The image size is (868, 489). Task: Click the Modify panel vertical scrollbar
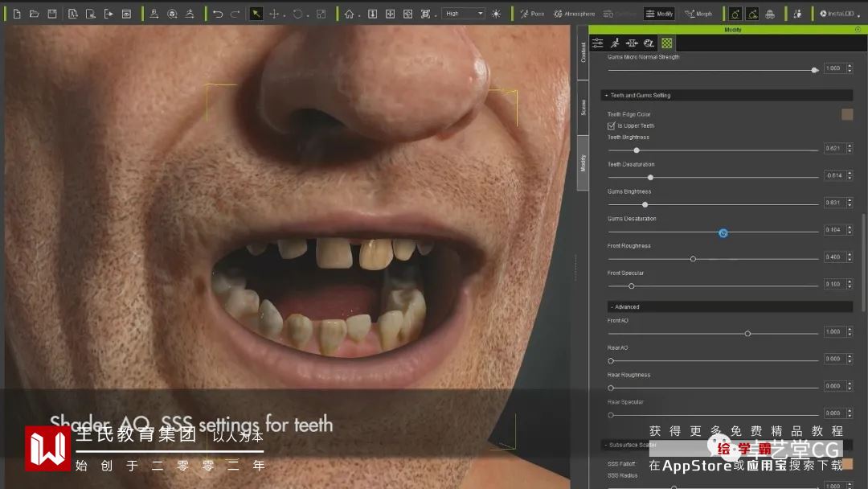point(862,262)
